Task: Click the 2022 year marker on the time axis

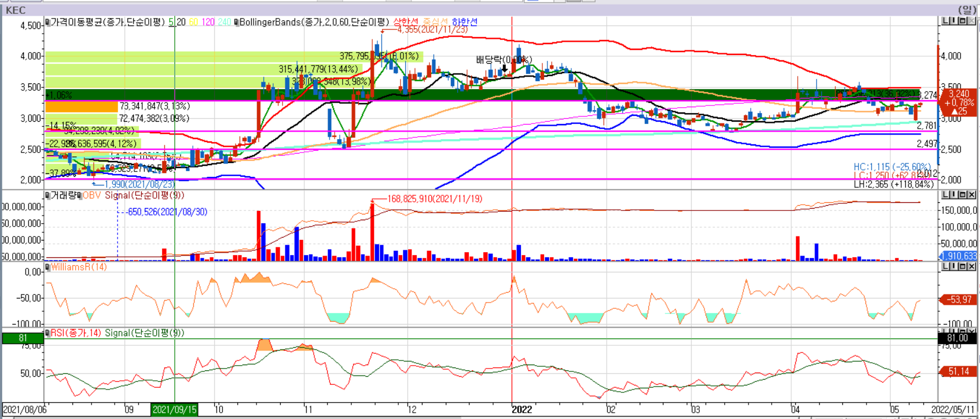Action: coord(522,410)
